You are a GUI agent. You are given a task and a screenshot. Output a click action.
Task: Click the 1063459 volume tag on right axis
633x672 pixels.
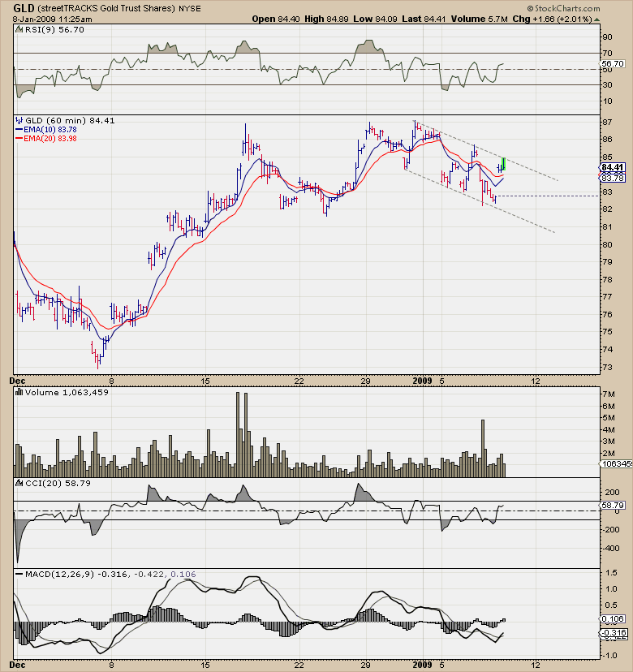pyautogui.click(x=616, y=463)
